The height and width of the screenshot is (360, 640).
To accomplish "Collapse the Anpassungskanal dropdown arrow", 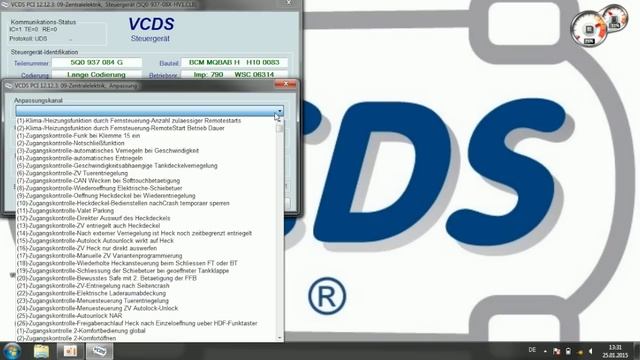I will click(x=280, y=111).
